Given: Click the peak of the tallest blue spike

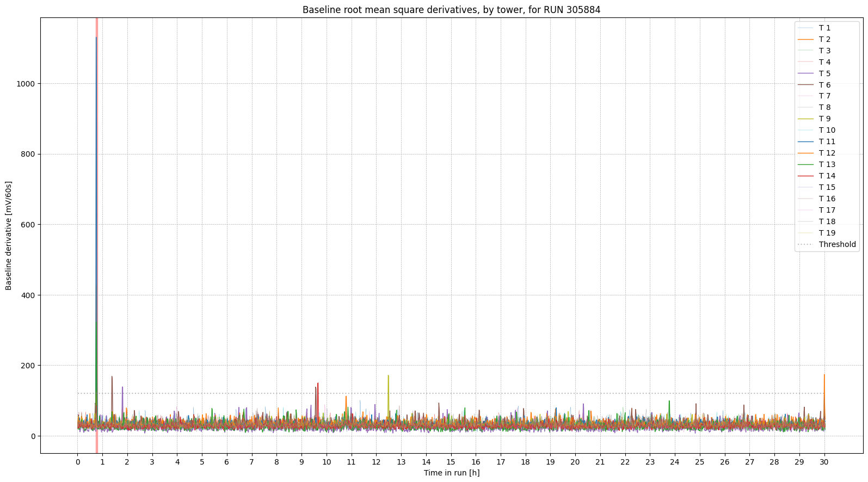Looking at the screenshot, I should pyautogui.click(x=96, y=38).
